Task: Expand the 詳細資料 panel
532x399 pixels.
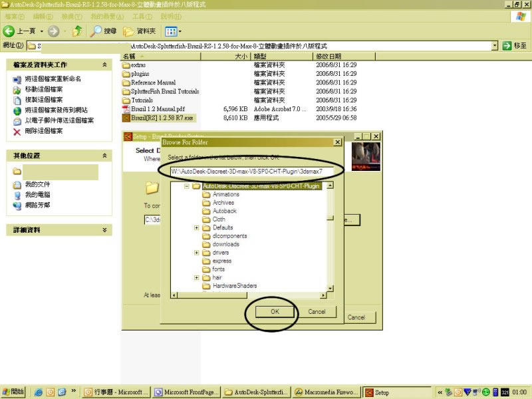Action: pyautogui.click(x=104, y=229)
